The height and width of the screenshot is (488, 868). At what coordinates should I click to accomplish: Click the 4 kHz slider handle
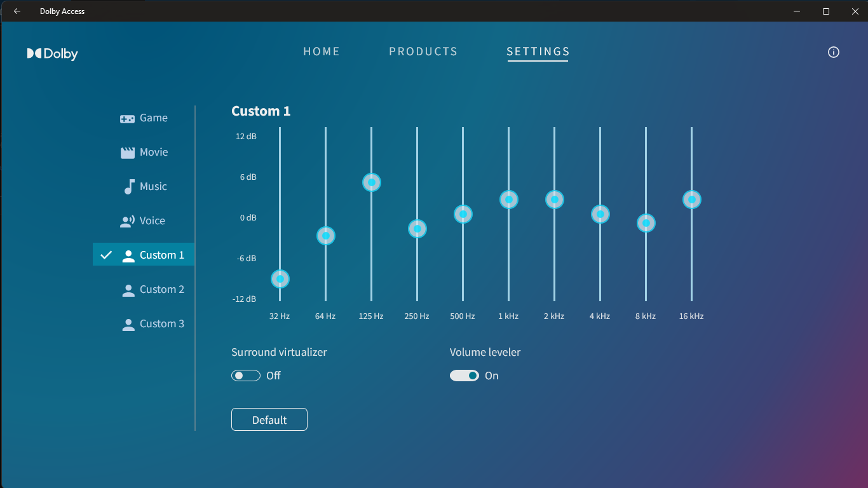pos(600,214)
